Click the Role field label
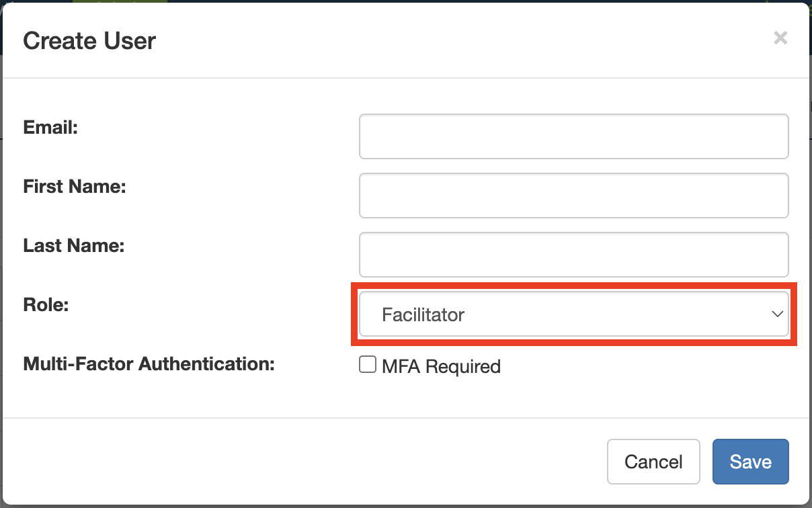This screenshot has height=508, width=812. (x=46, y=304)
